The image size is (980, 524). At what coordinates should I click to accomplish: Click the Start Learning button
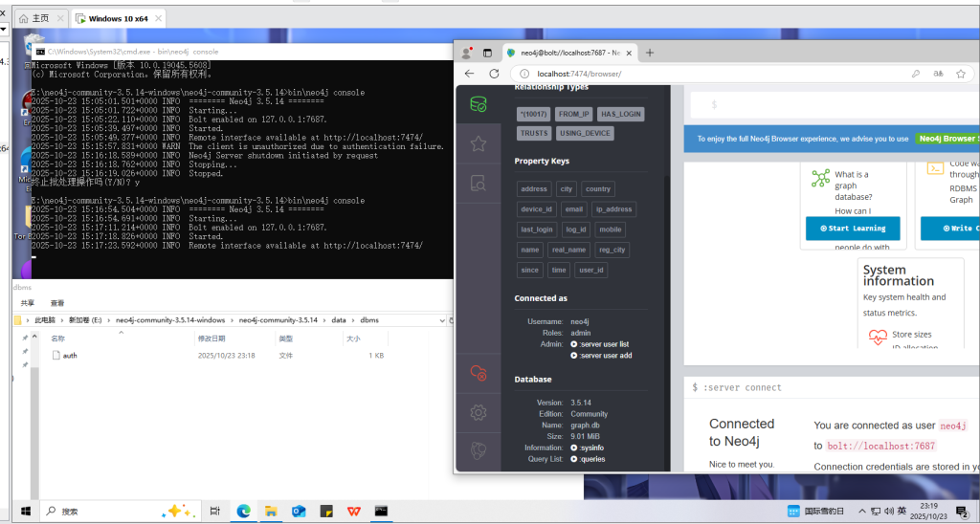tap(852, 229)
